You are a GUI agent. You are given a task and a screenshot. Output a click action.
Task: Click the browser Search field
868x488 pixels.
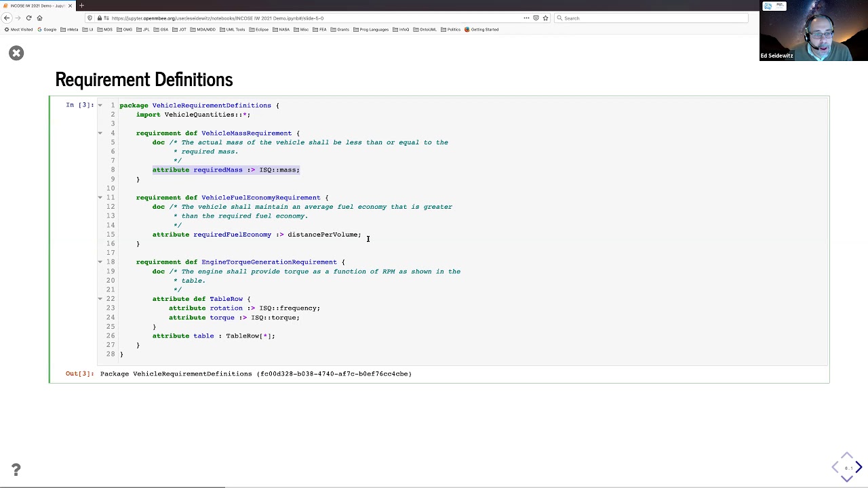[651, 18]
